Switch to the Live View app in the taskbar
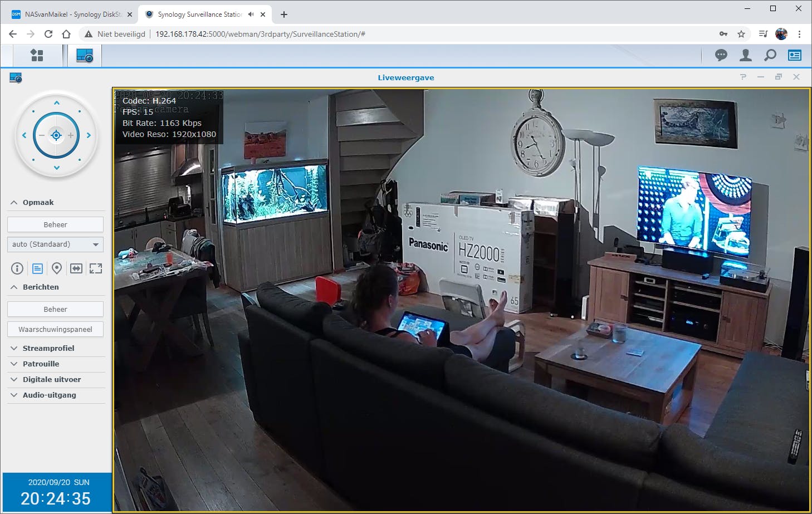Screen dimensions: 812x514 point(85,56)
